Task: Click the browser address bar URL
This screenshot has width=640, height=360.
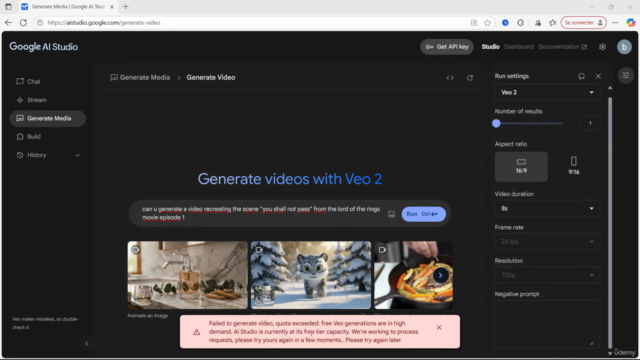Action: [104, 23]
